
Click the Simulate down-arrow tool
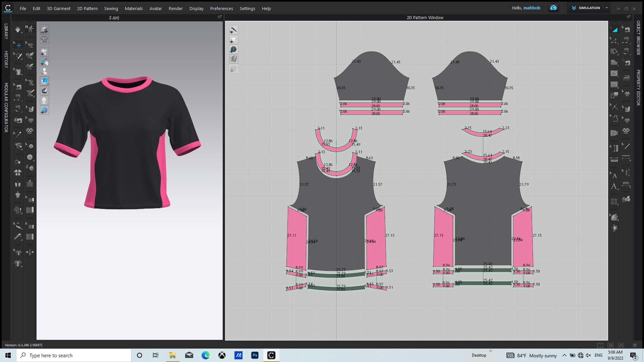click(x=18, y=29)
